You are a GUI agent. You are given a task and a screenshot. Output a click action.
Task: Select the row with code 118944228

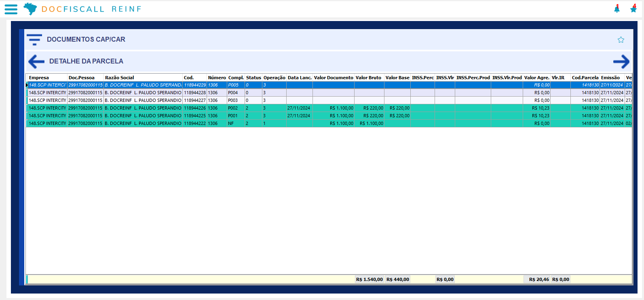(329, 93)
